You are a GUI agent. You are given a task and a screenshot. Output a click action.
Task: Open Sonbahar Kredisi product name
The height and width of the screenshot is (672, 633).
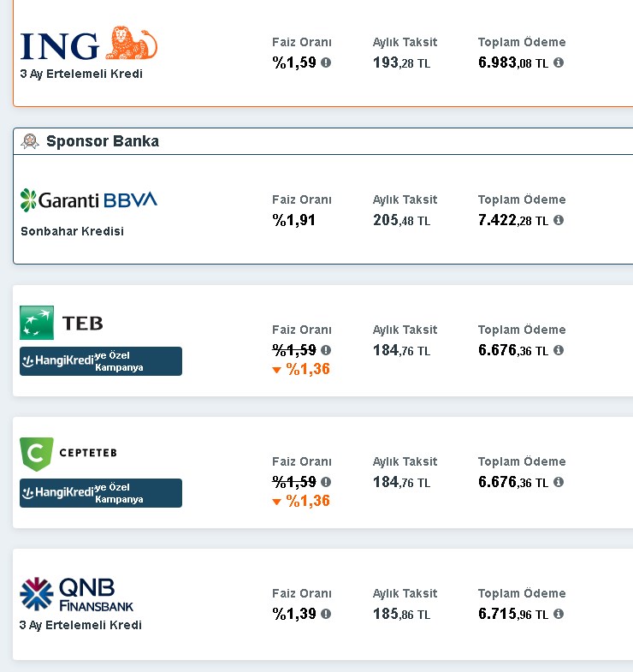pyautogui.click(x=73, y=231)
